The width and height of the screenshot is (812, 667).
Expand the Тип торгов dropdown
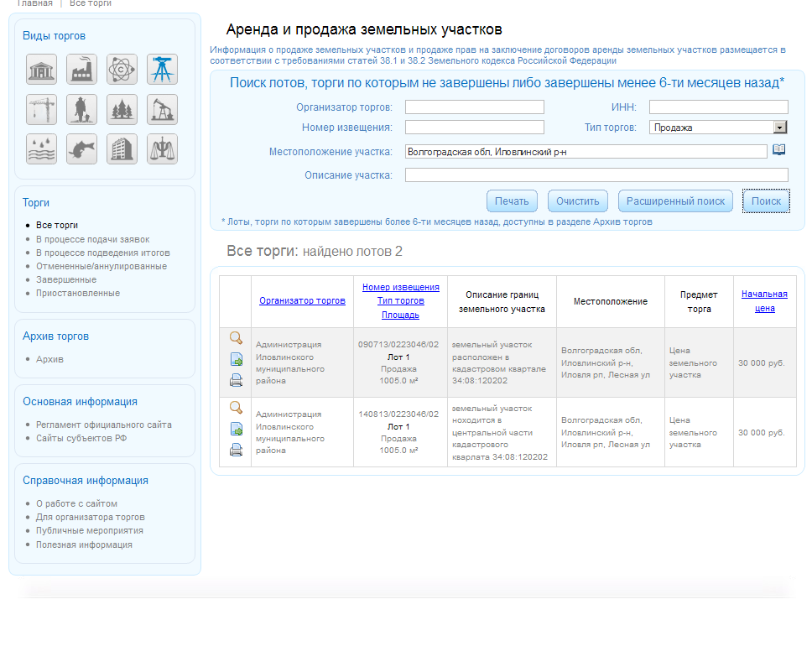coord(780,128)
